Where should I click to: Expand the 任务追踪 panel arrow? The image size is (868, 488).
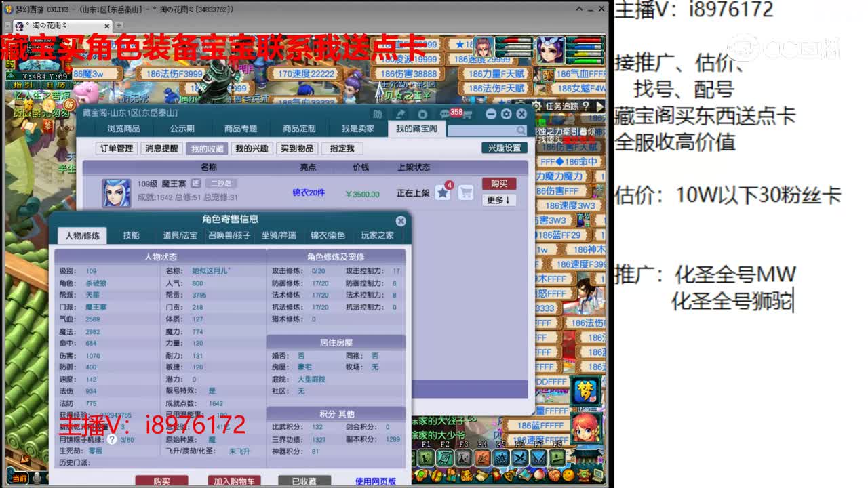click(x=599, y=107)
